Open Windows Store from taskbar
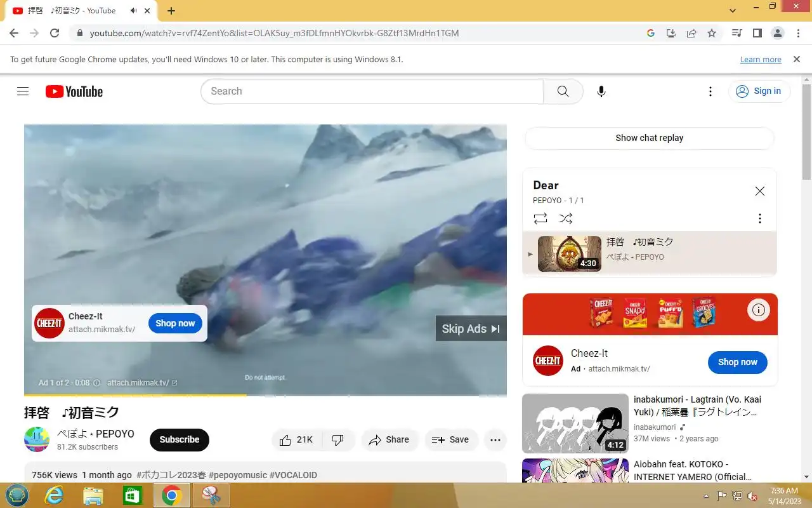 (x=132, y=495)
